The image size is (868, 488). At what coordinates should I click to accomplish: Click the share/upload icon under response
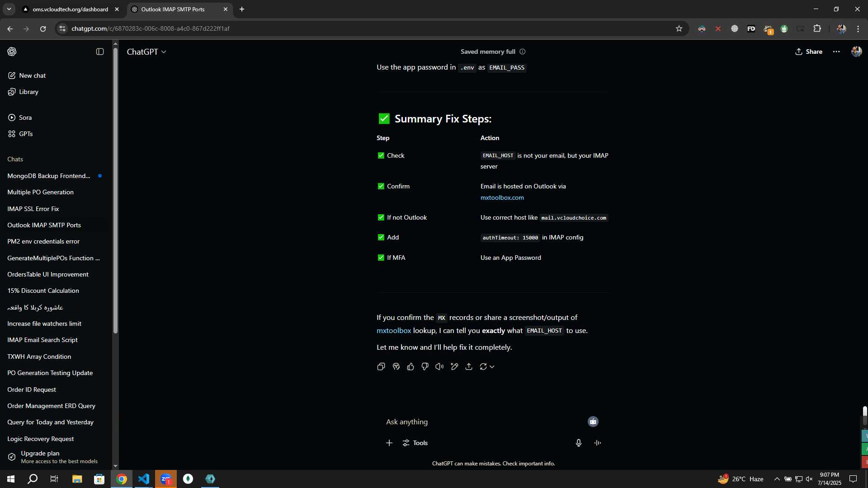click(469, 366)
